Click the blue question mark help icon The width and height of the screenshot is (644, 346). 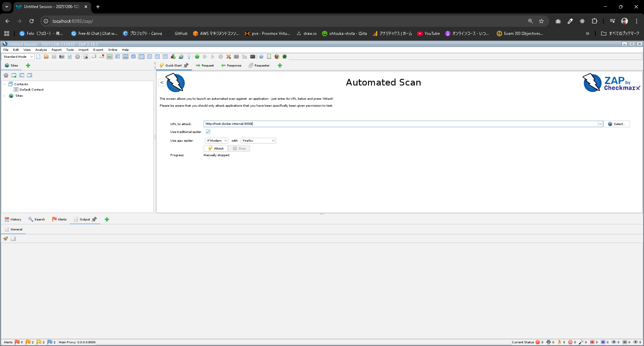click(x=261, y=57)
